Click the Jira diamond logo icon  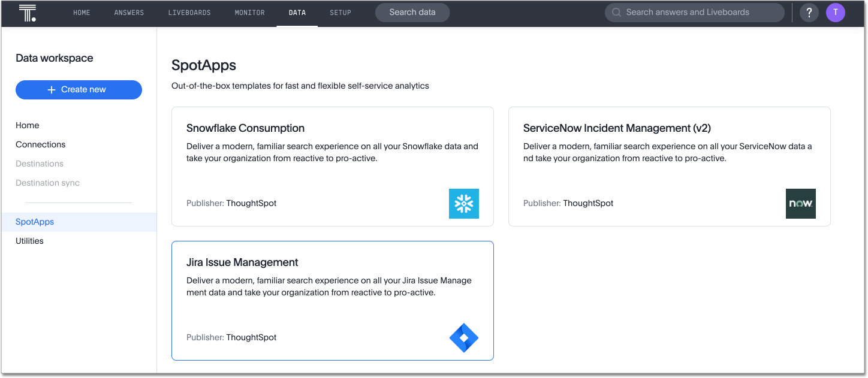463,338
